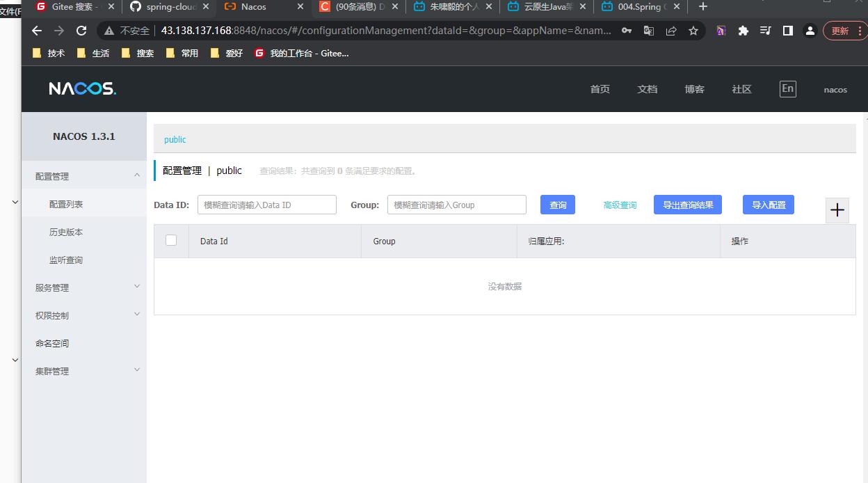Image resolution: width=868 pixels, height=483 pixels.
Task: Select 配置列表 in the sidebar
Action: (x=84, y=204)
